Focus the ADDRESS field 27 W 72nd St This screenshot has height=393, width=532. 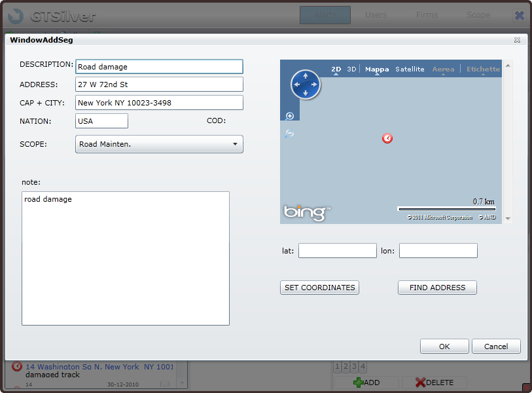[x=159, y=84]
